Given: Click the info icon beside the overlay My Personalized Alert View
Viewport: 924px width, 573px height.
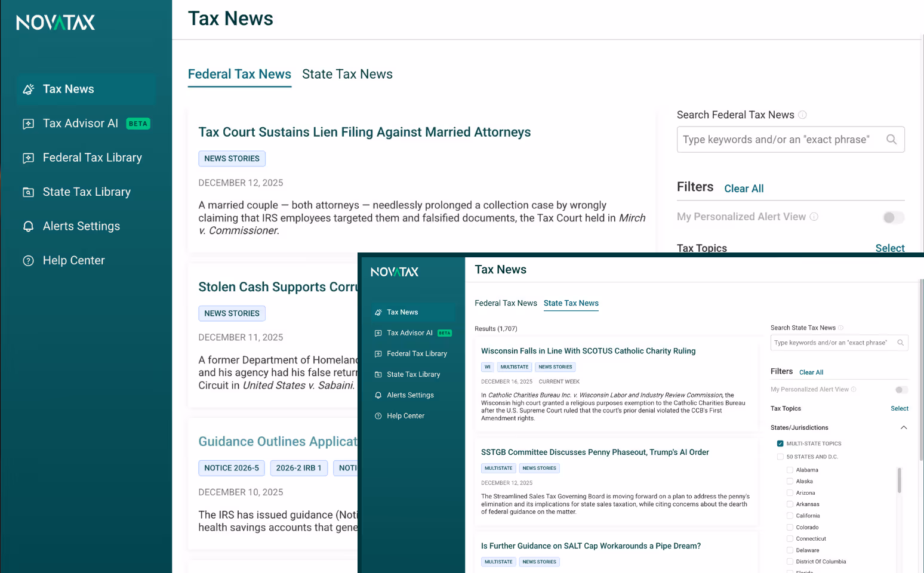Looking at the screenshot, I should coord(854,389).
